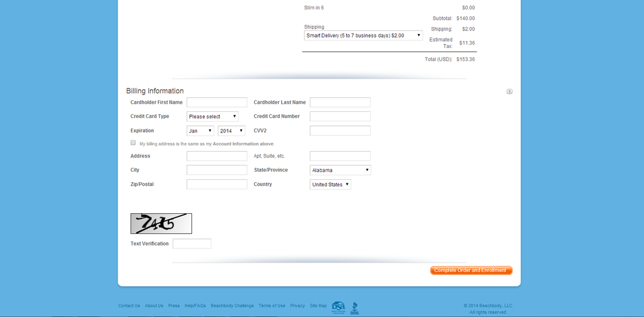This screenshot has width=644, height=317.
Task: Focus the Address field
Action: point(217,156)
